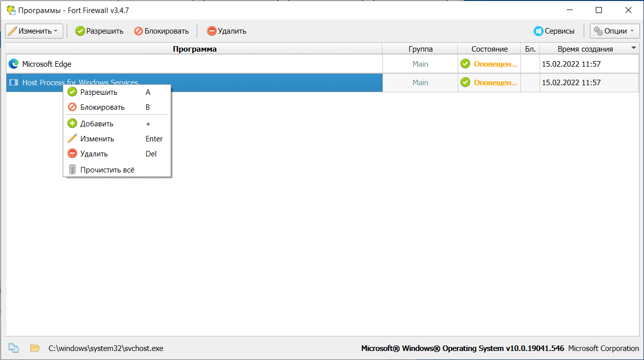644x360 pixels.
Task: Toggle sort arrow on Время создания column
Action: pos(633,49)
